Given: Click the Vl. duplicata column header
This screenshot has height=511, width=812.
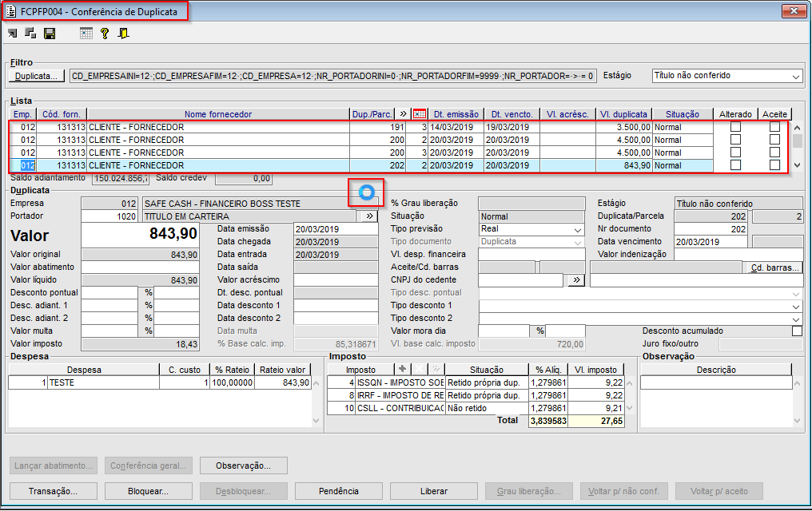Looking at the screenshot, I should 623,114.
